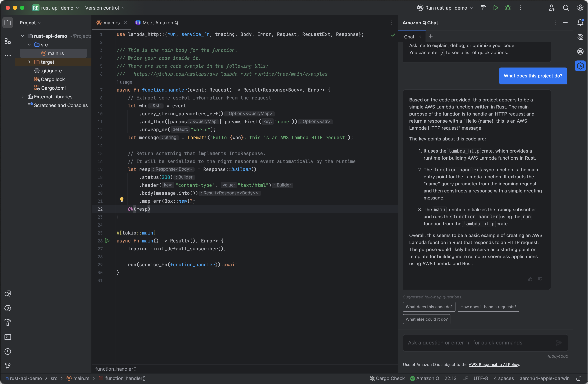Open the Project view dropdown
This screenshot has width=588, height=384.
tap(30, 23)
